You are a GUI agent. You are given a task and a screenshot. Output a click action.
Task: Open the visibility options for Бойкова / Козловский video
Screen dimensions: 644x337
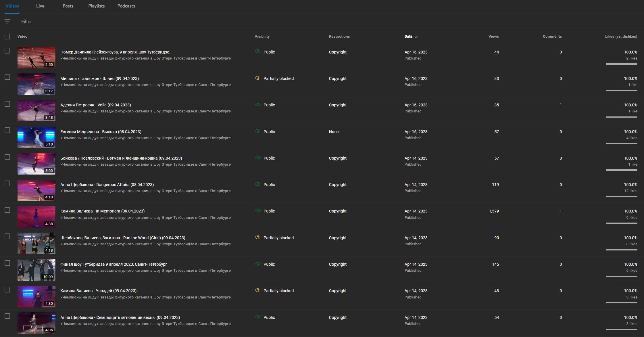pos(269,158)
